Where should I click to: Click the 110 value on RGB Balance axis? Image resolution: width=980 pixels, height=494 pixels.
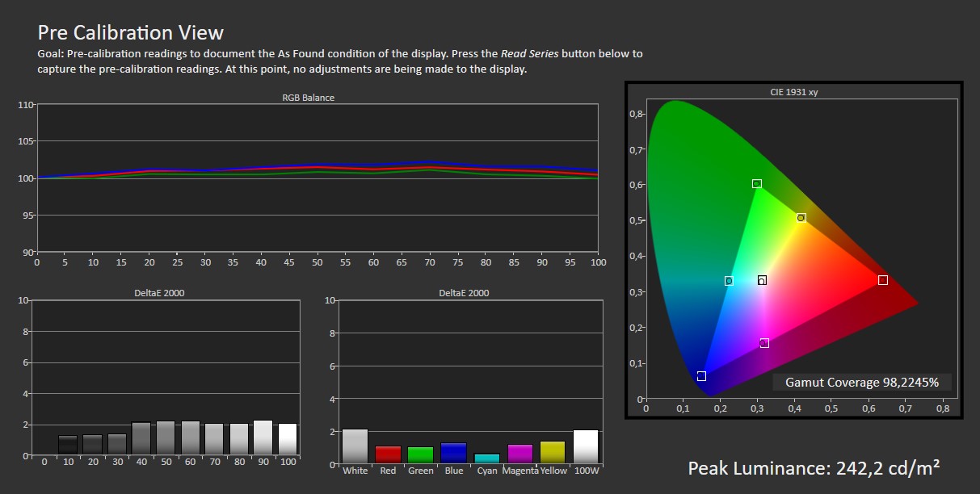click(25, 105)
